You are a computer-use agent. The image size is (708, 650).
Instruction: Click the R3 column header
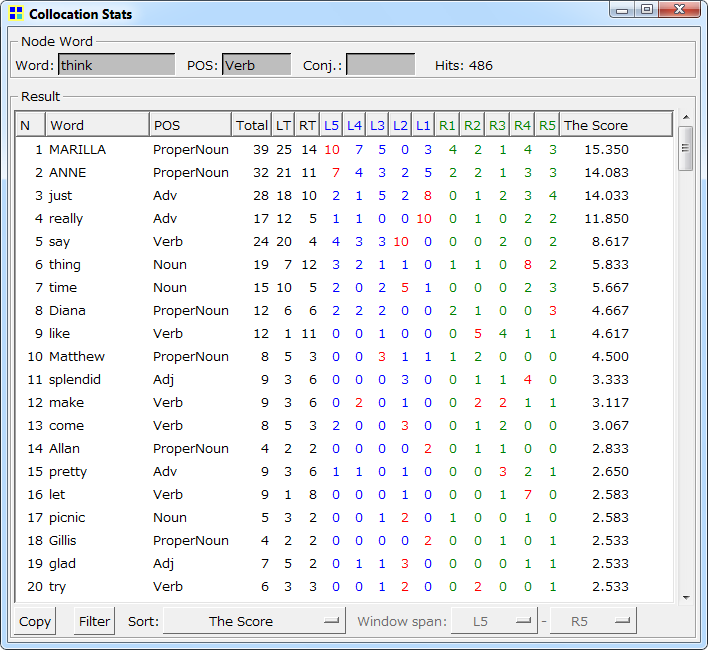[x=497, y=125]
